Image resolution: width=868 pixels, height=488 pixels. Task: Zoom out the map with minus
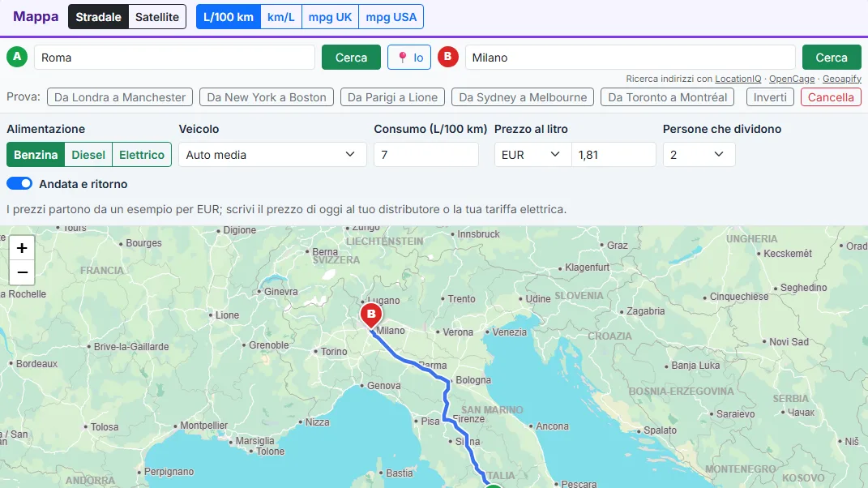(22, 272)
